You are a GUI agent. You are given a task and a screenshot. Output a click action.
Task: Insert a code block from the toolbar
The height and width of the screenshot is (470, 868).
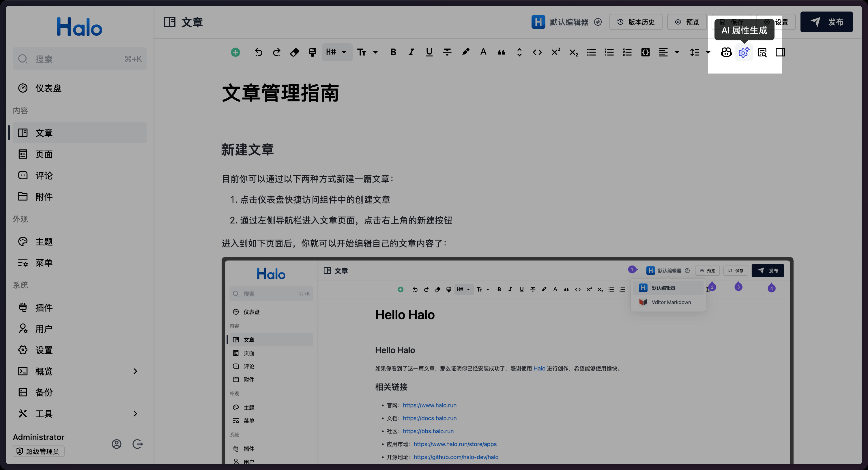[645, 52]
